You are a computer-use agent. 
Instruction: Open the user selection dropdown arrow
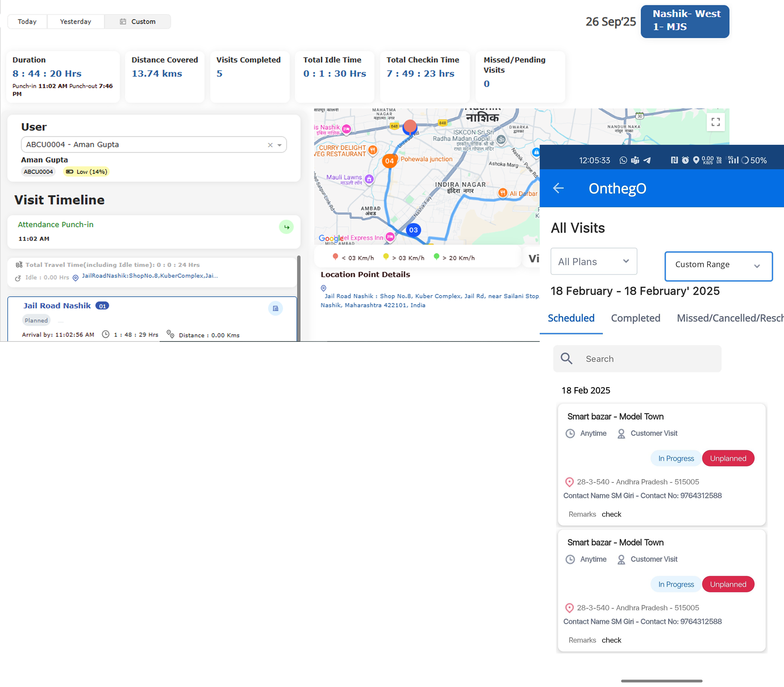click(280, 145)
